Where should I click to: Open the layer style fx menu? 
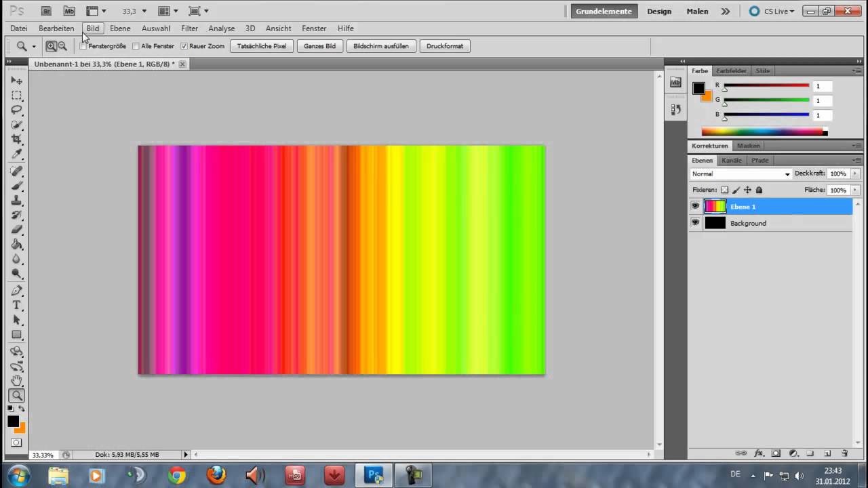coord(759,453)
